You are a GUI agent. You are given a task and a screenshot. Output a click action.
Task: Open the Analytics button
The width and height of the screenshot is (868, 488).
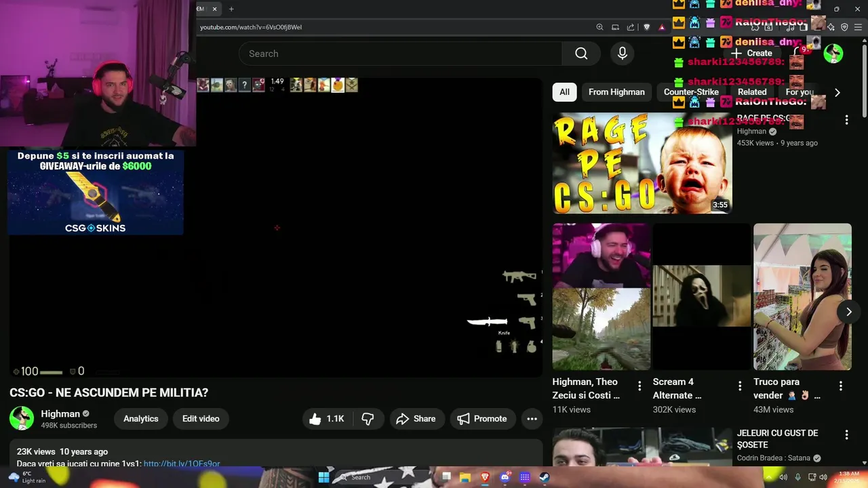point(141,419)
